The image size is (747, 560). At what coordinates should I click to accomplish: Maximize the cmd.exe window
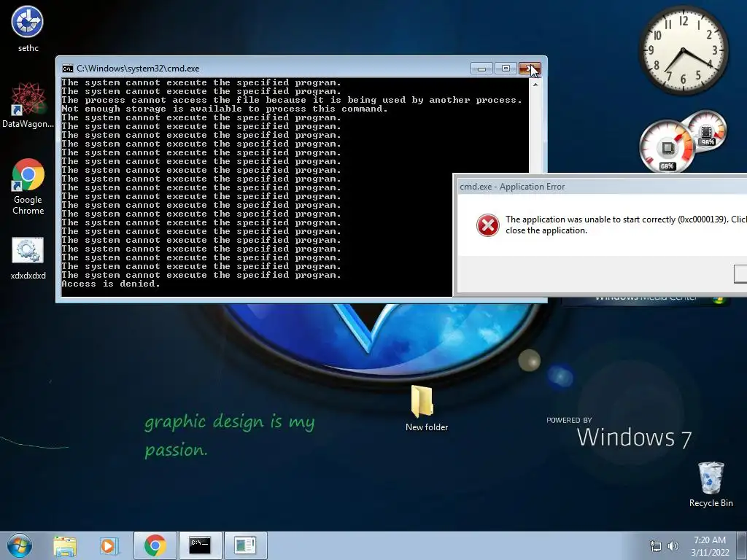pyautogui.click(x=506, y=69)
